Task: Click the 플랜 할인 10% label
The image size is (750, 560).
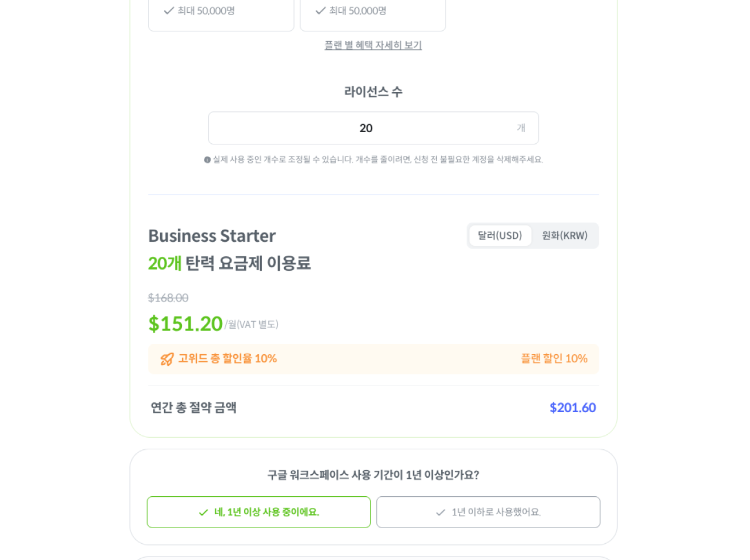Action: (x=554, y=359)
